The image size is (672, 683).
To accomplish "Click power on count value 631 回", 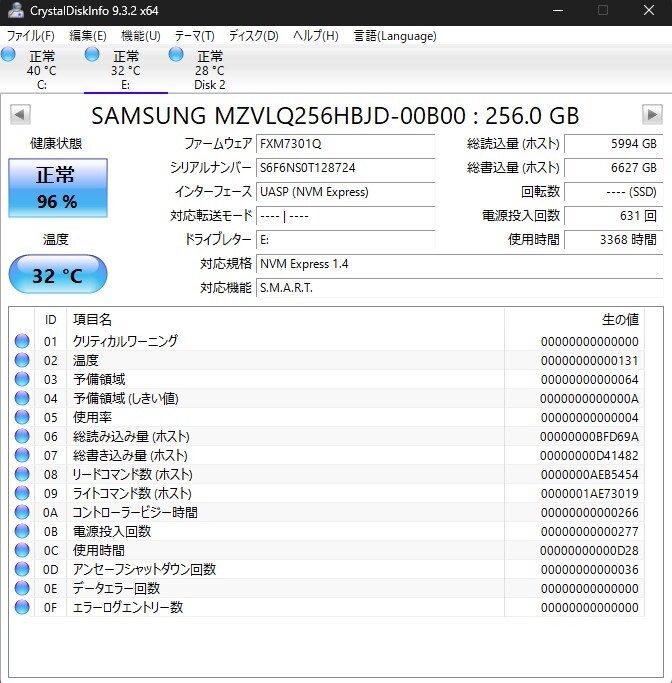I will (x=614, y=216).
